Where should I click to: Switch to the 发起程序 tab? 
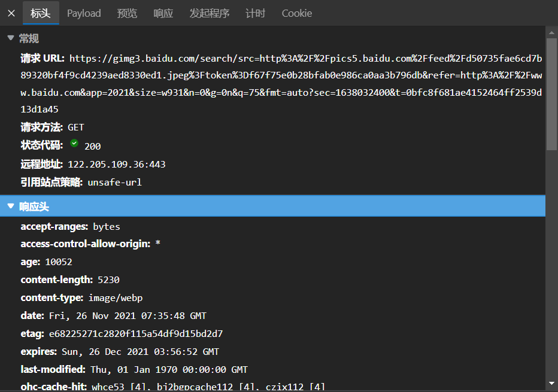pyautogui.click(x=210, y=13)
